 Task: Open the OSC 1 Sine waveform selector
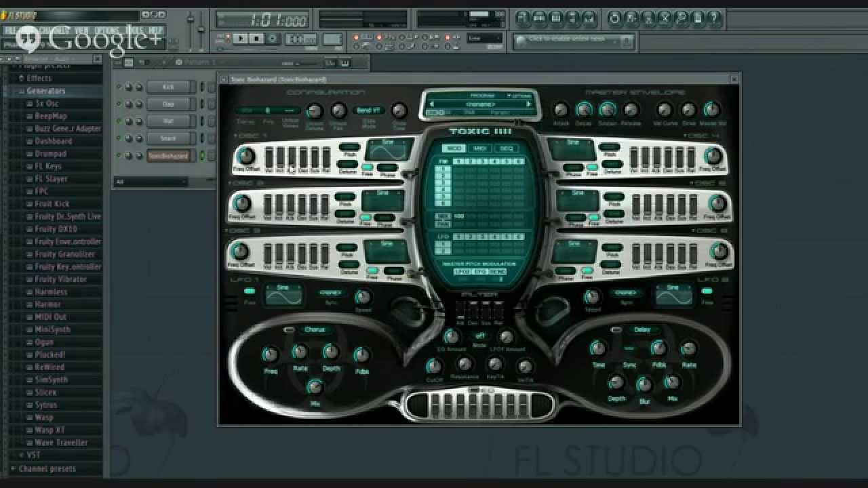coord(388,150)
